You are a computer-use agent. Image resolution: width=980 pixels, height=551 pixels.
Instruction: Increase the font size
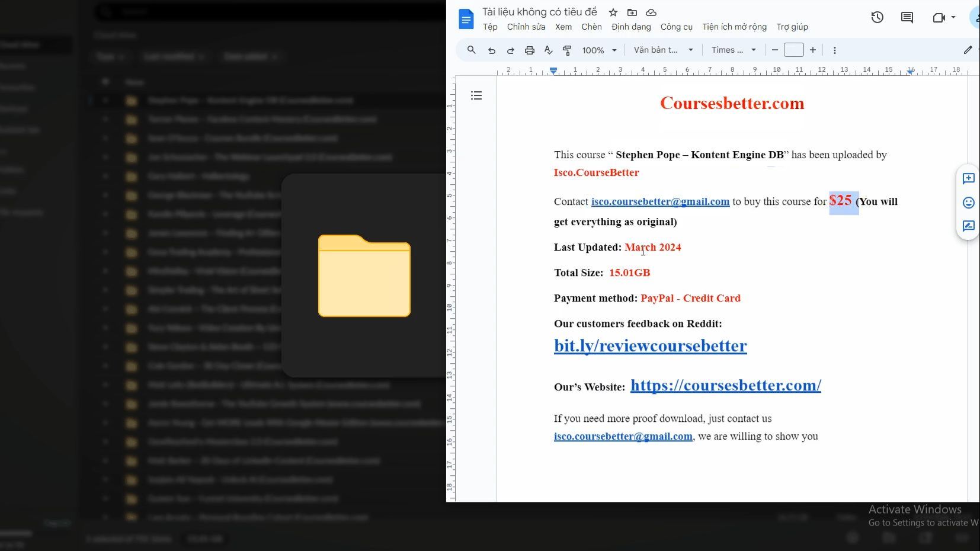pyautogui.click(x=813, y=50)
